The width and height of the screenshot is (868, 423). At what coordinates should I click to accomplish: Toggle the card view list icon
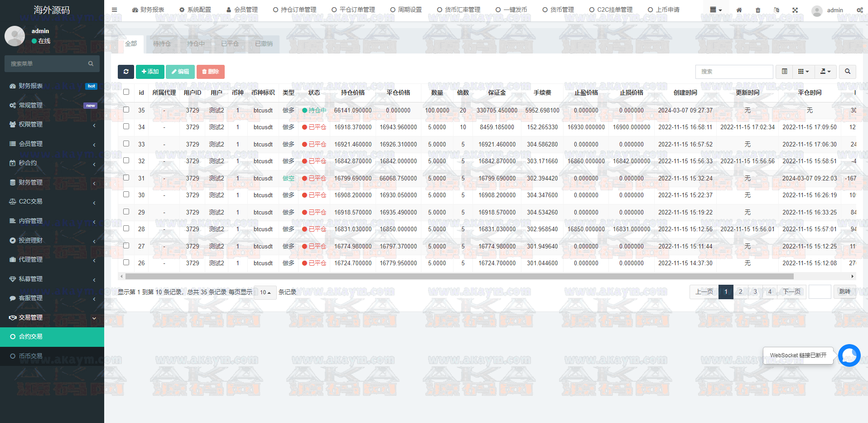tap(784, 72)
